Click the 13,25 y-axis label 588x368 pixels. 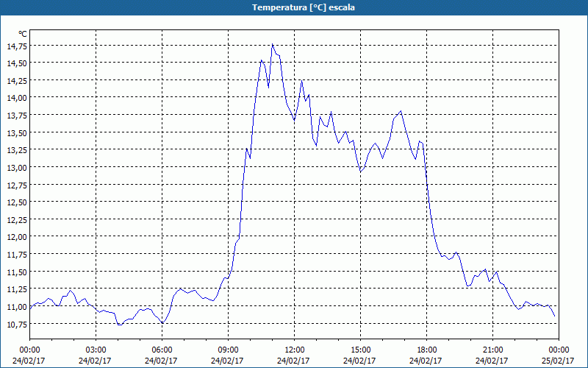click(17, 150)
